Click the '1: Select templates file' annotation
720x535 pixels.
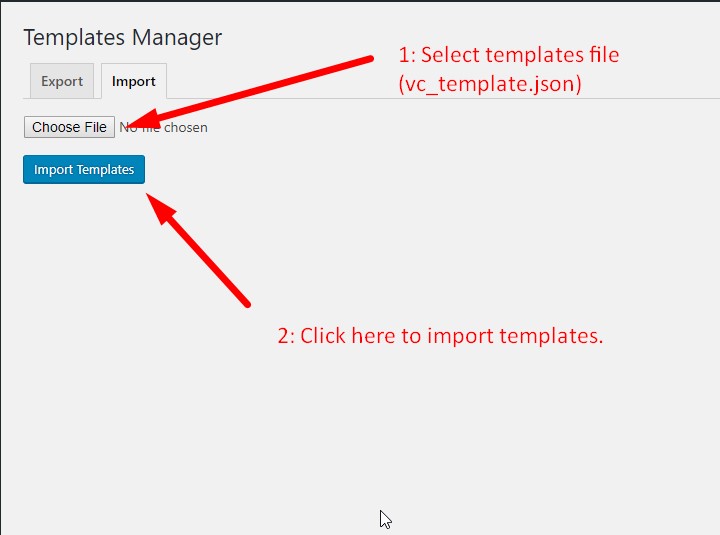pos(508,55)
